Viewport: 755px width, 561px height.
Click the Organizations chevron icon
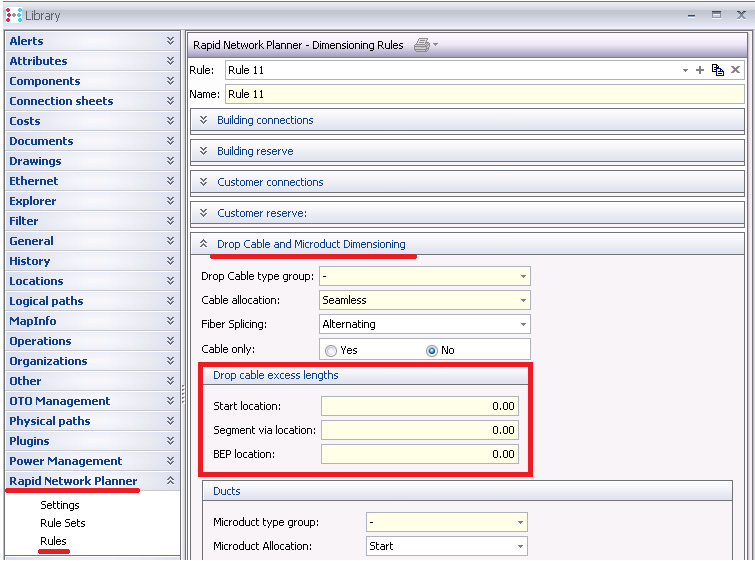170,361
